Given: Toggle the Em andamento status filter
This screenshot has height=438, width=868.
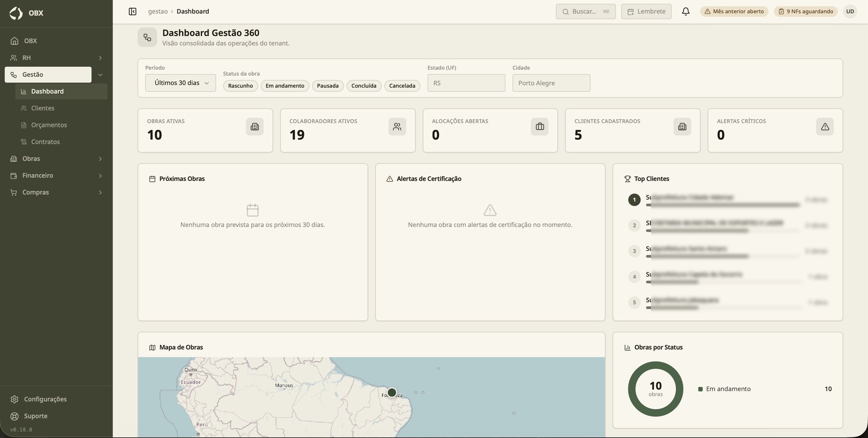Looking at the screenshot, I should pyautogui.click(x=285, y=86).
